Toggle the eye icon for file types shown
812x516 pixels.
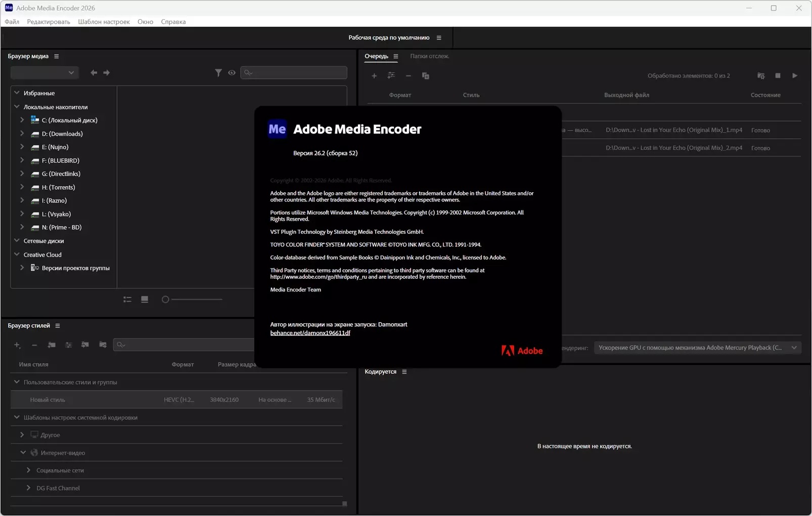[x=232, y=73]
